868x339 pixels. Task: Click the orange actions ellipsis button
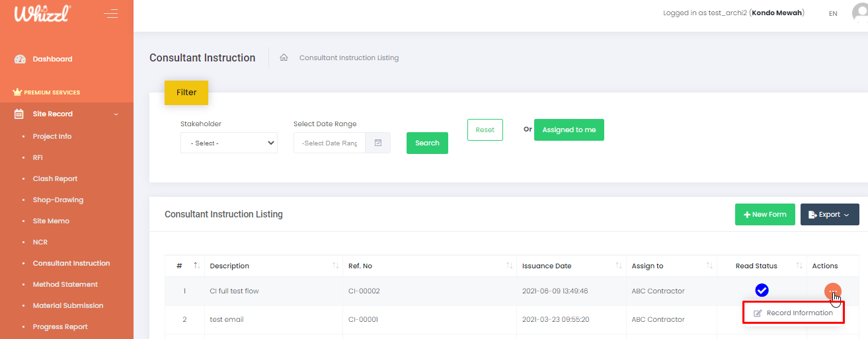pos(833,291)
